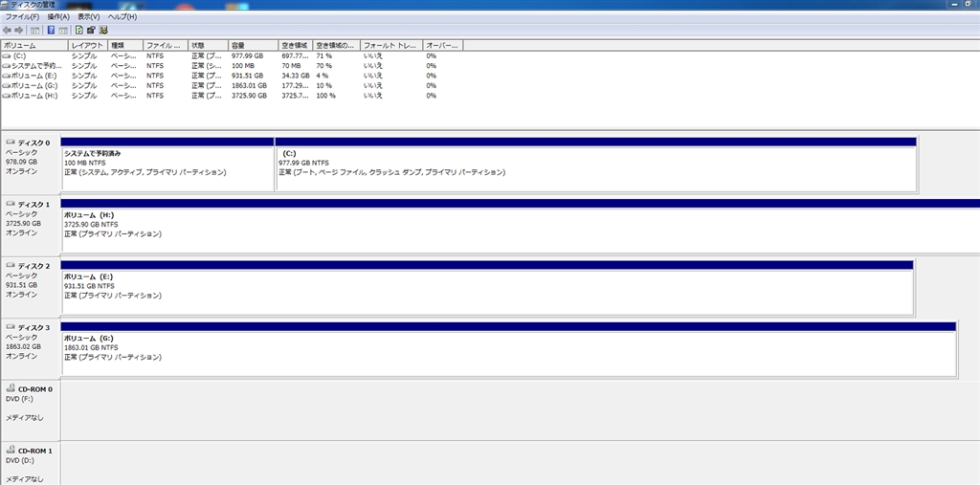Click the 70 MB free space cell
The width and height of the screenshot is (980, 485).
pos(291,66)
